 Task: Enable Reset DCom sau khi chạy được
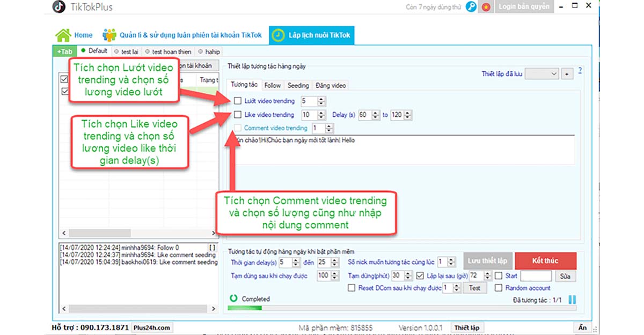(352, 288)
